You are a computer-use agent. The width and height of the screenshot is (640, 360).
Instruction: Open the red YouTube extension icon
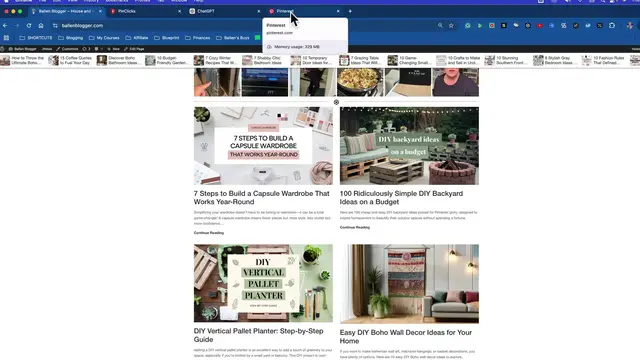point(540,25)
